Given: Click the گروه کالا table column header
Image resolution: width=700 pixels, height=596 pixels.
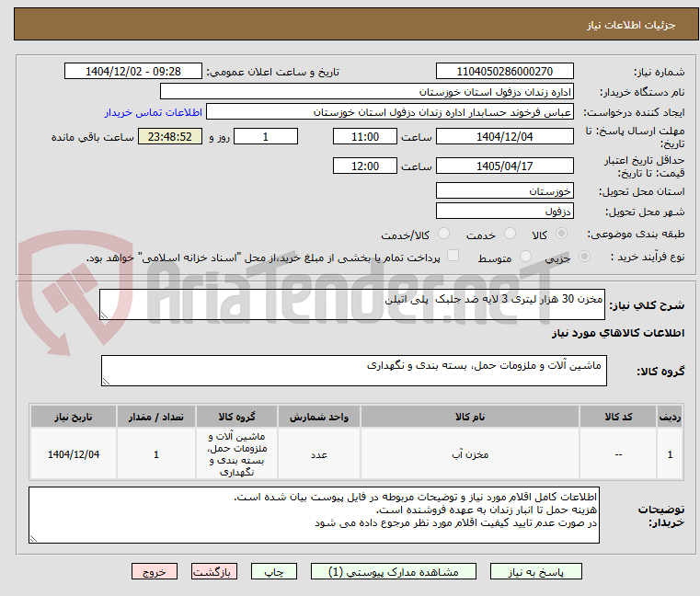Looking at the screenshot, I should (x=236, y=417).
